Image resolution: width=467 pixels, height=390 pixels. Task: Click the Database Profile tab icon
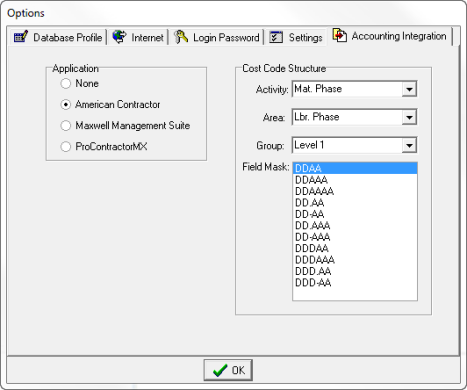tap(21, 36)
